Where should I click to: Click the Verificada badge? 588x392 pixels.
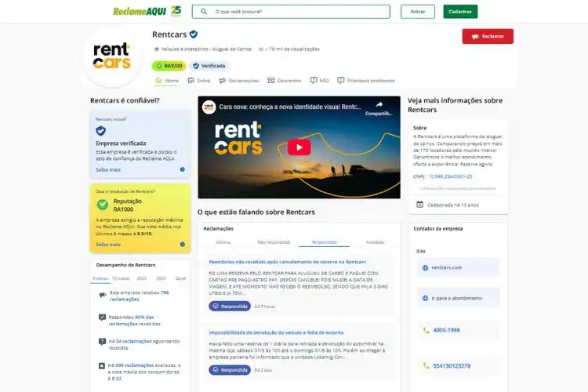[x=209, y=66]
